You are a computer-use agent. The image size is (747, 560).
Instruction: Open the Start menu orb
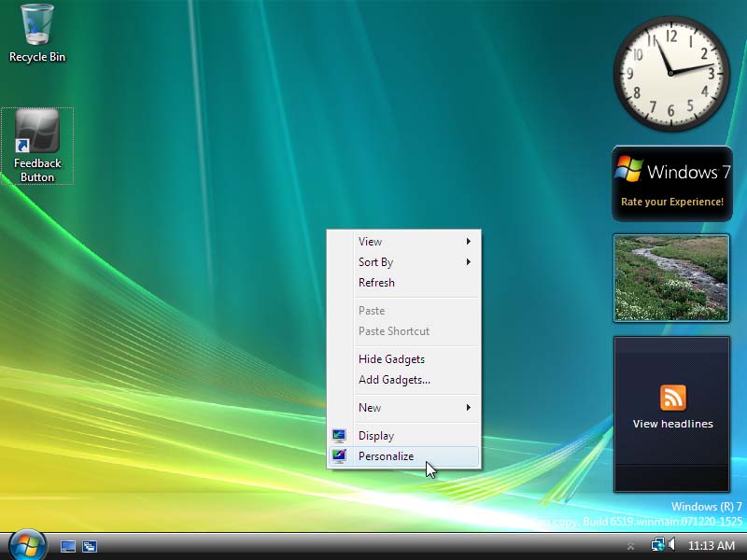click(x=27, y=546)
